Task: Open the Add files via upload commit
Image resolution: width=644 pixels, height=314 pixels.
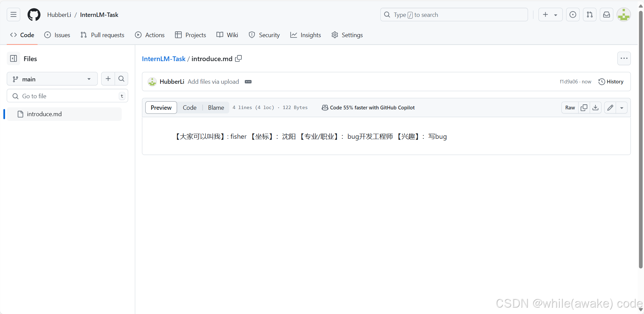Action: click(x=213, y=82)
